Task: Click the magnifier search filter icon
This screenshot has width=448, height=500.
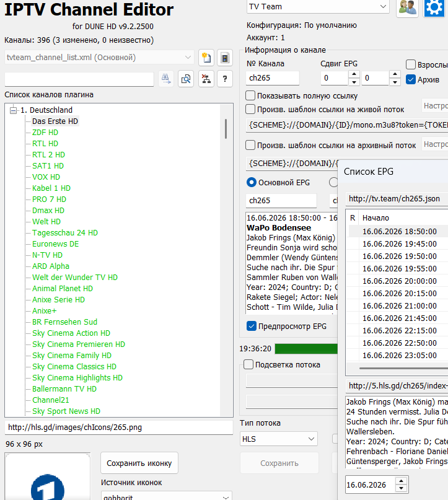Action: pyautogui.click(x=186, y=79)
